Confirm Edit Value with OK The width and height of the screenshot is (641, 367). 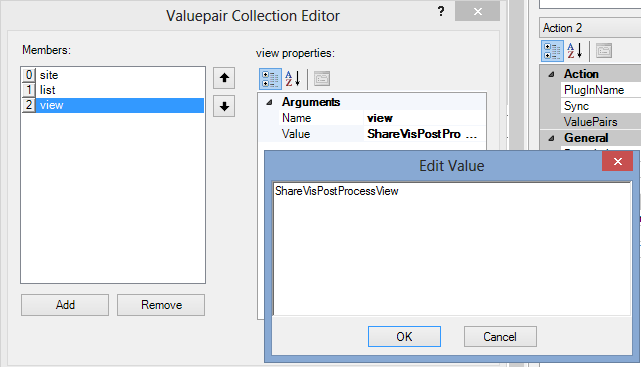(x=404, y=336)
